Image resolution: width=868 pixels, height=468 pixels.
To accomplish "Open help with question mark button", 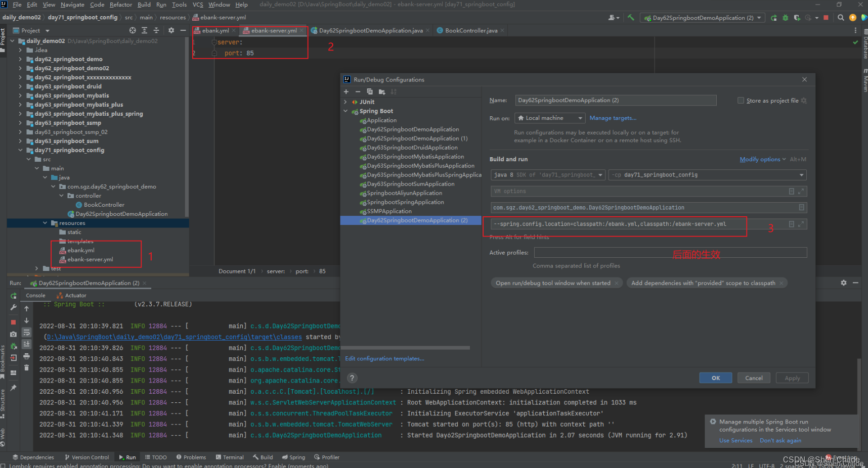I will click(x=353, y=378).
